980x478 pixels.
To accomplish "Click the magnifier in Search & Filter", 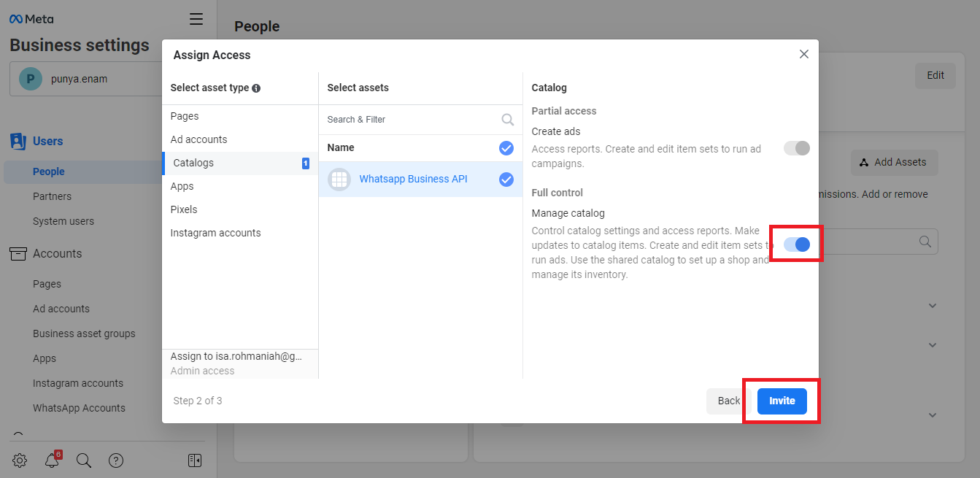I will (507, 120).
